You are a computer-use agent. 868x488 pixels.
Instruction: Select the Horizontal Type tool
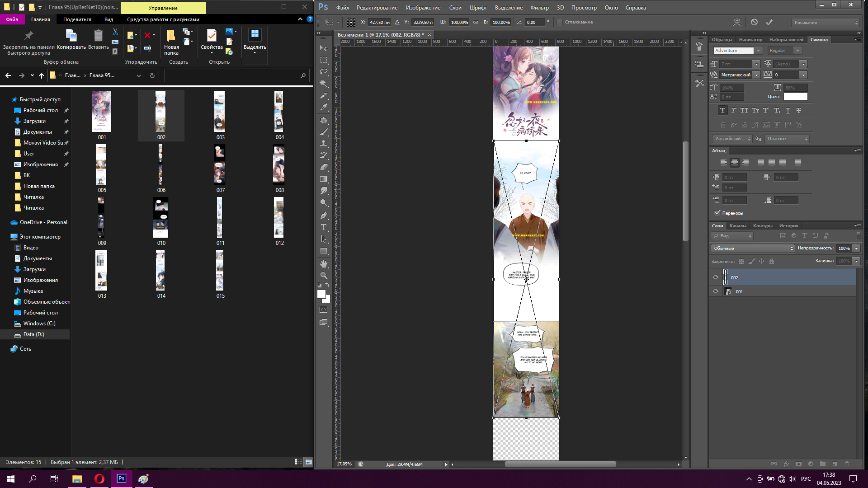point(324,227)
